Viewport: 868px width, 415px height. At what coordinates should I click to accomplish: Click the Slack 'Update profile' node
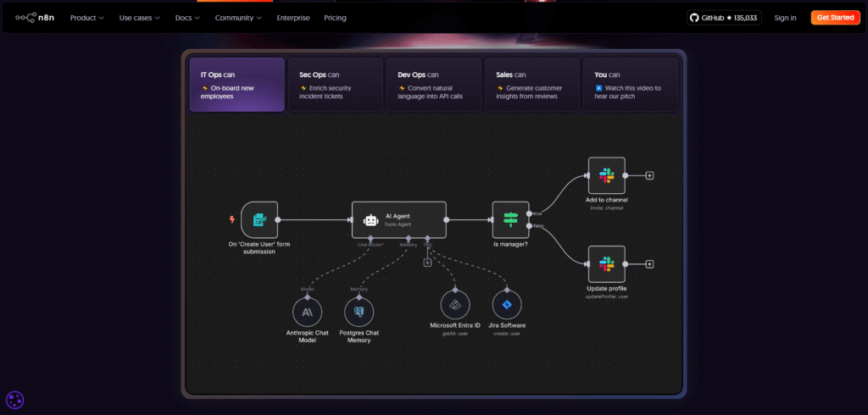point(607,264)
